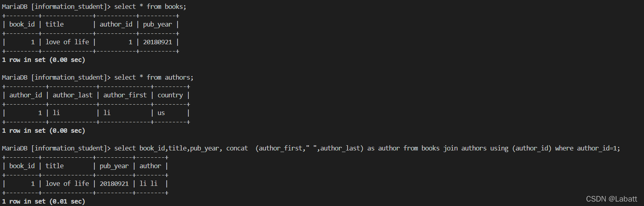
Task: Click the '1 row in set (0.01 sec)' message
Action: 43,202
